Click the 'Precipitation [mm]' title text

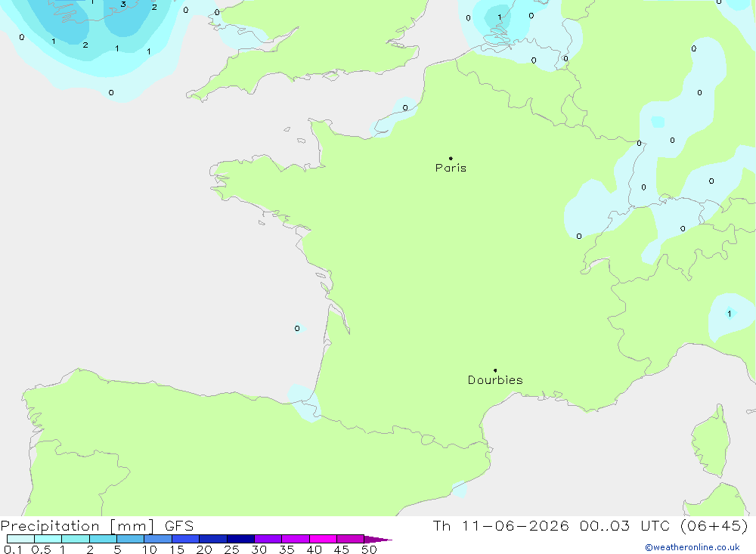click(x=77, y=526)
